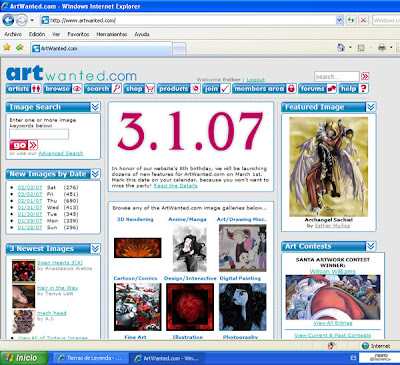Click the browser Back button
Viewport: 400px width, 365px height.
(8, 20)
